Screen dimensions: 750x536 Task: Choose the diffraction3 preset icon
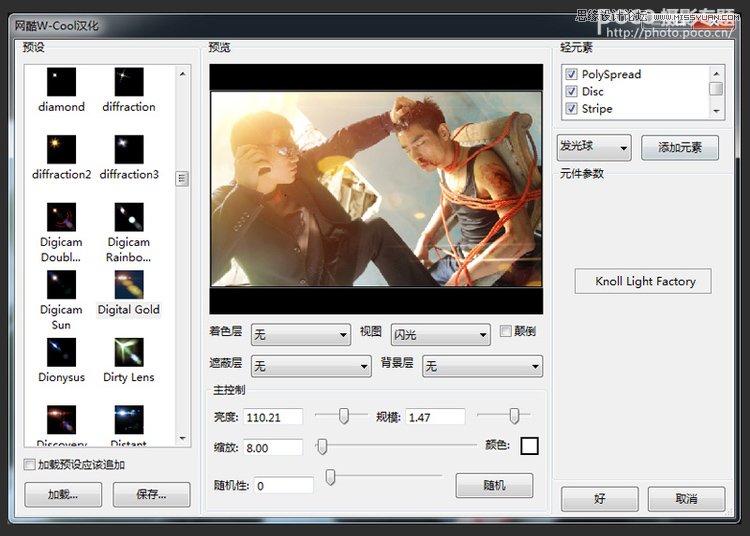click(129, 149)
